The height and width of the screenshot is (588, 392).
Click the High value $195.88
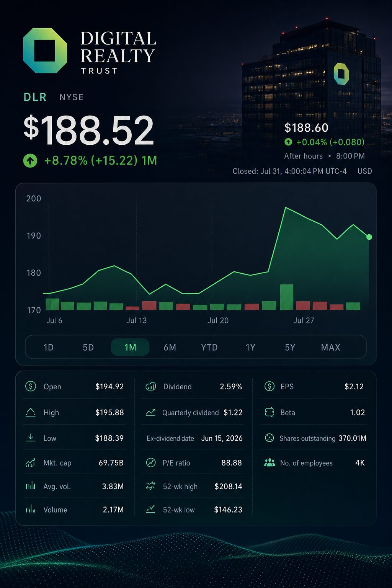tap(109, 412)
